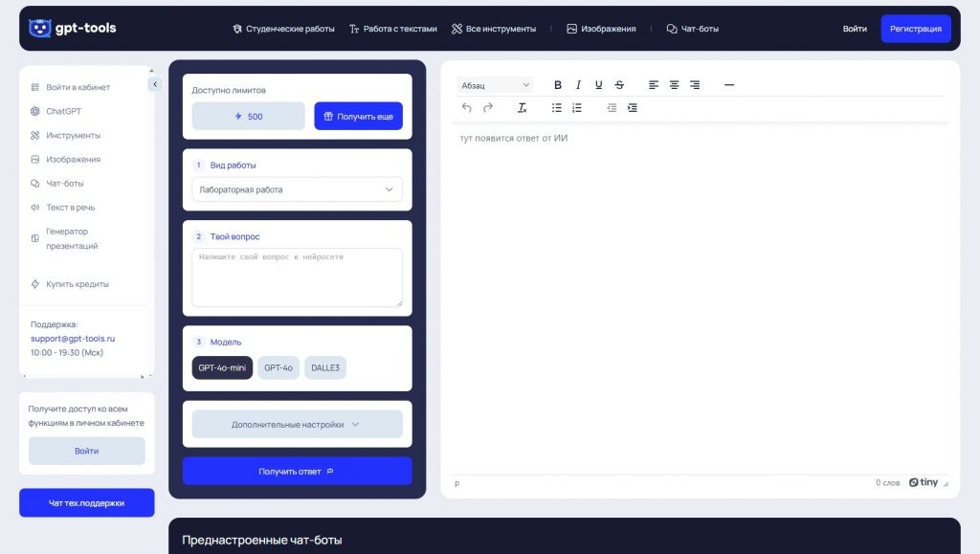Insert a bulleted list
The height and width of the screenshot is (554, 980).
557,108
